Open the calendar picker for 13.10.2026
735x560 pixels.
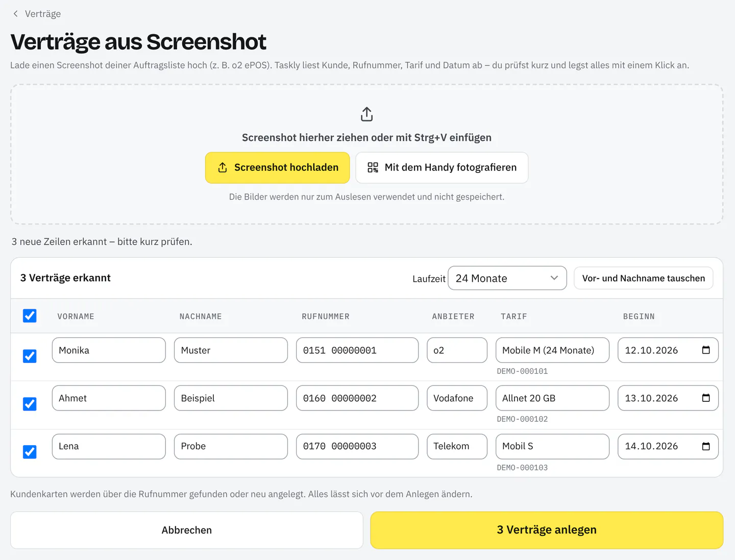click(x=706, y=398)
